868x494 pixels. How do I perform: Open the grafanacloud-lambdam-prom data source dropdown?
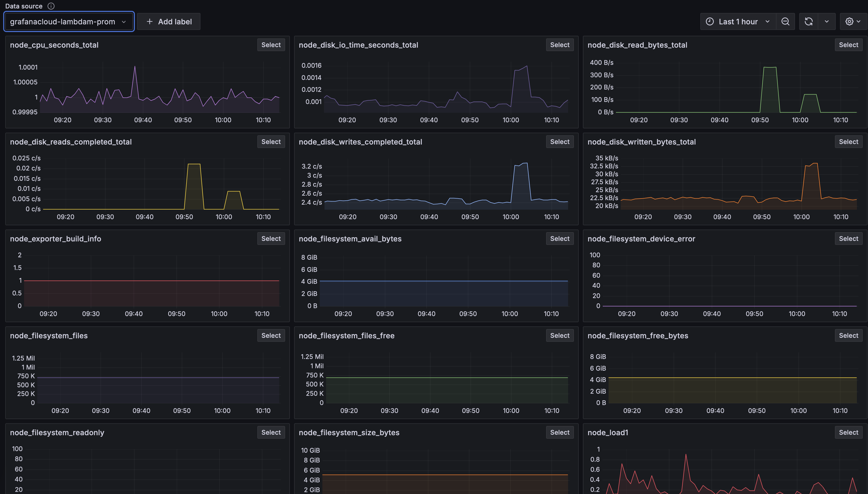69,21
